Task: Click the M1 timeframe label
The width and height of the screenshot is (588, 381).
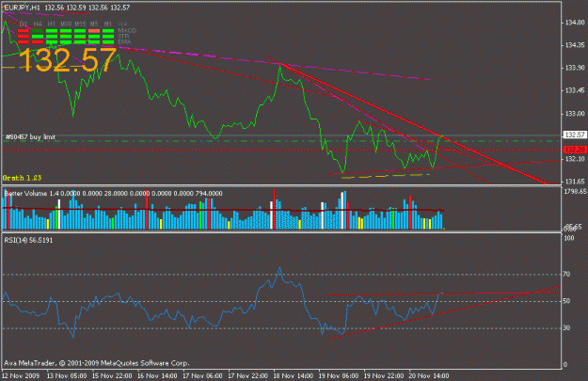Action: pos(108,24)
